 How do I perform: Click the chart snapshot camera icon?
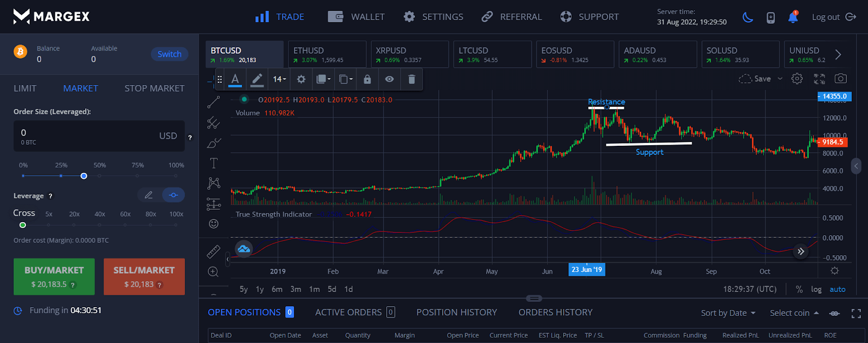coord(840,79)
